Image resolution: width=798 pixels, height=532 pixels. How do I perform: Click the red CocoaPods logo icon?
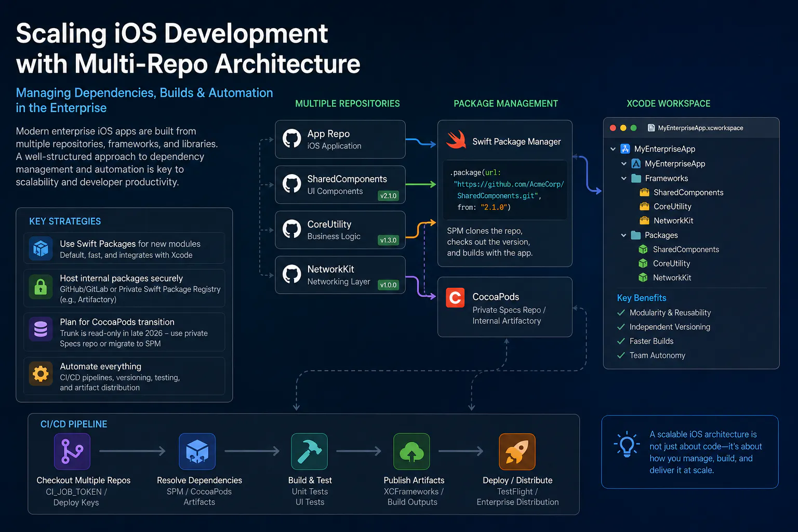coord(455,298)
